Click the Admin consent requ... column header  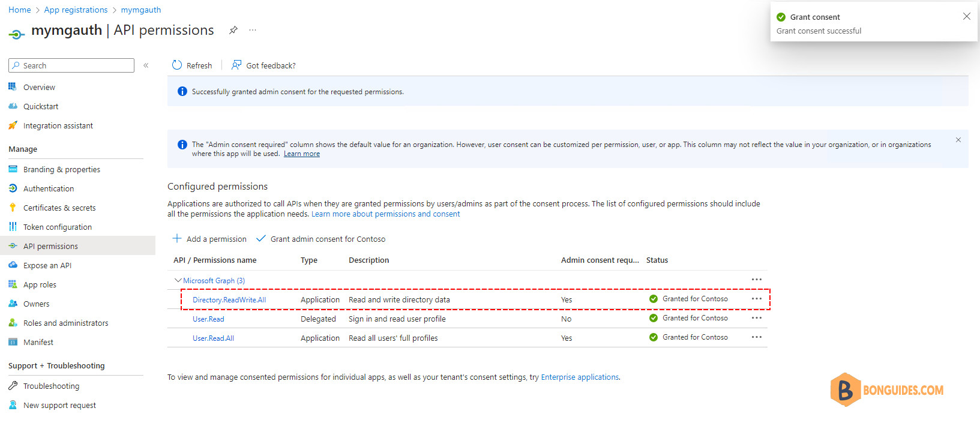tap(600, 260)
